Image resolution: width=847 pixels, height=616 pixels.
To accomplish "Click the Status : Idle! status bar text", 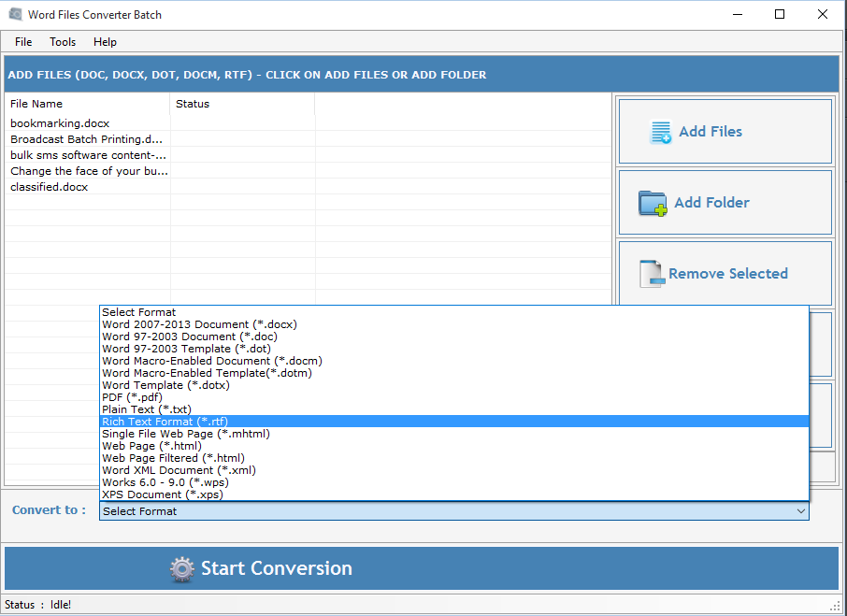I will (x=37, y=605).
